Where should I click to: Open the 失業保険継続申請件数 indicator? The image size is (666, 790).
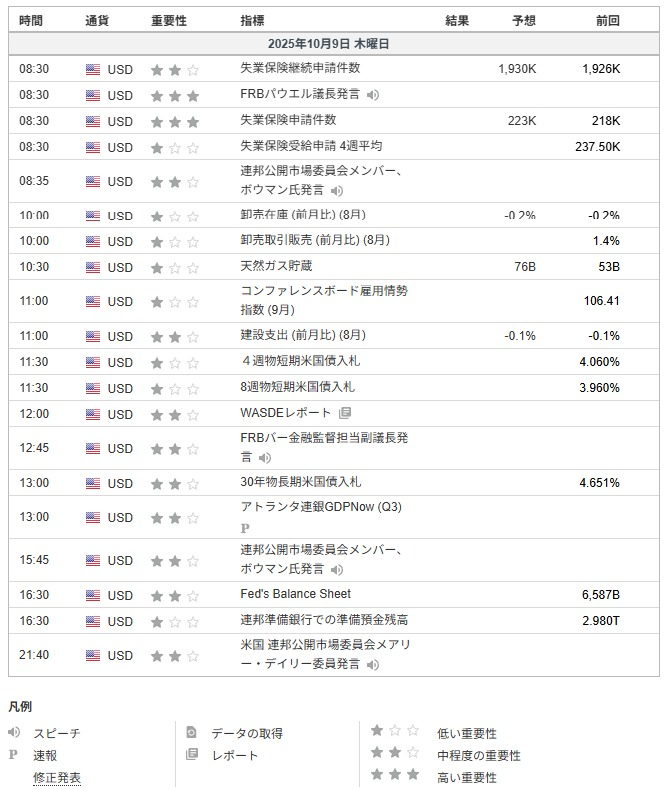[300, 68]
